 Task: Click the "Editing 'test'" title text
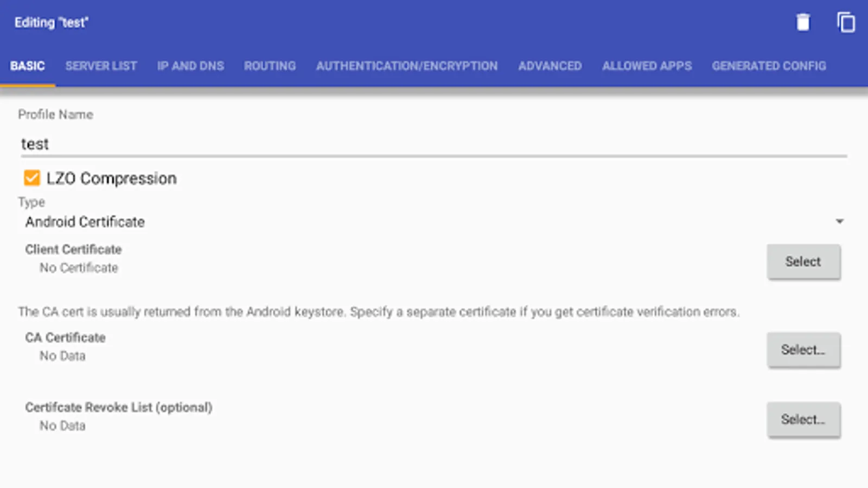(52, 23)
